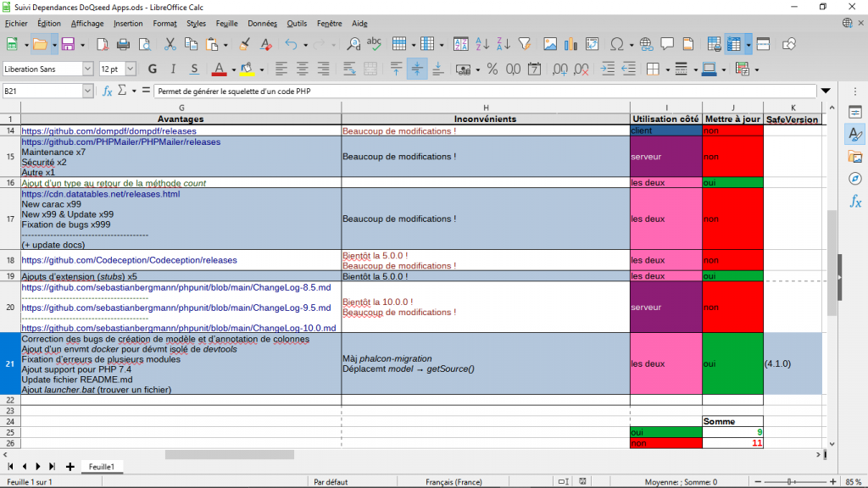Click the horizontal scrollbar thumb
868x488 pixels.
tap(230, 454)
